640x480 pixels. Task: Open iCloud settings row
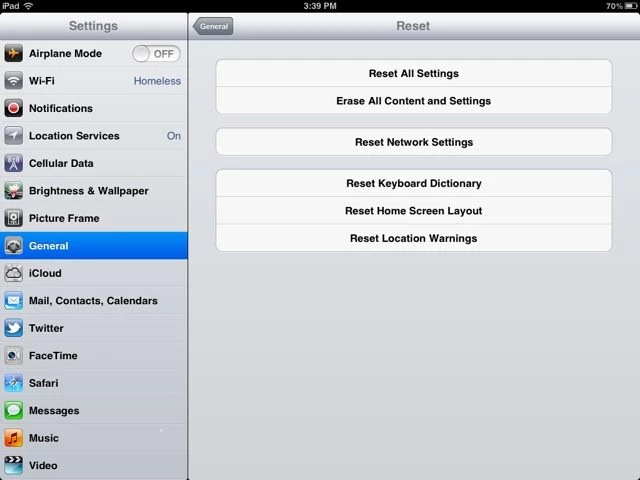click(94, 273)
